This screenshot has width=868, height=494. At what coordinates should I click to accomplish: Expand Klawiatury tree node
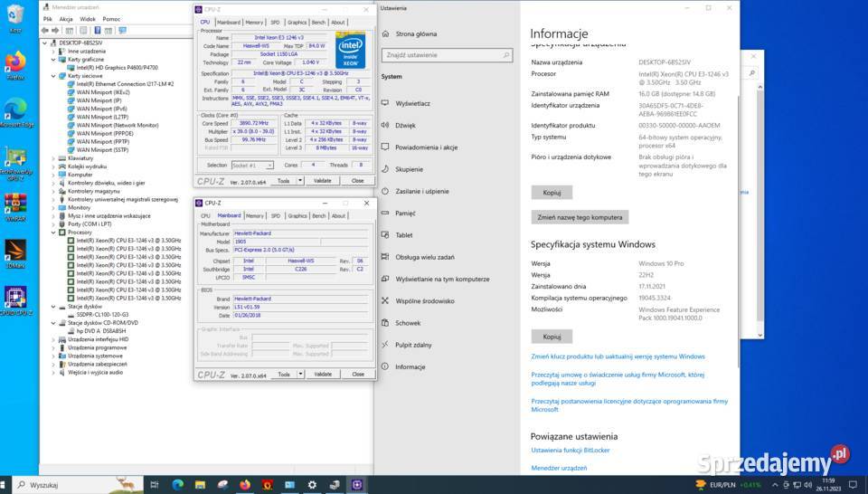pyautogui.click(x=53, y=158)
